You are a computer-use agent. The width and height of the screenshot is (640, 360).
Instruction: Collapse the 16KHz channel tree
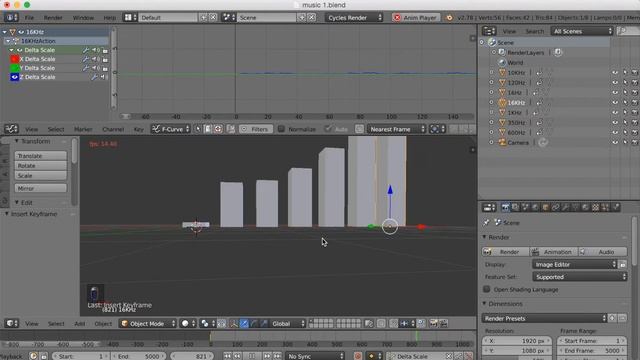point(4,32)
